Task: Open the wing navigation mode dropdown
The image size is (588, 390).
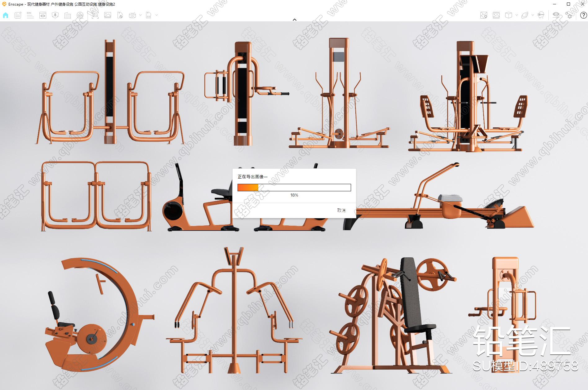Action: pyautogui.click(x=532, y=15)
